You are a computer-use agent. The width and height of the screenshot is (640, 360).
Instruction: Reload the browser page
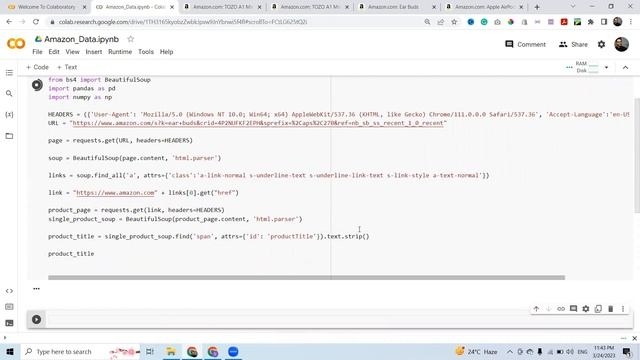[x=36, y=22]
